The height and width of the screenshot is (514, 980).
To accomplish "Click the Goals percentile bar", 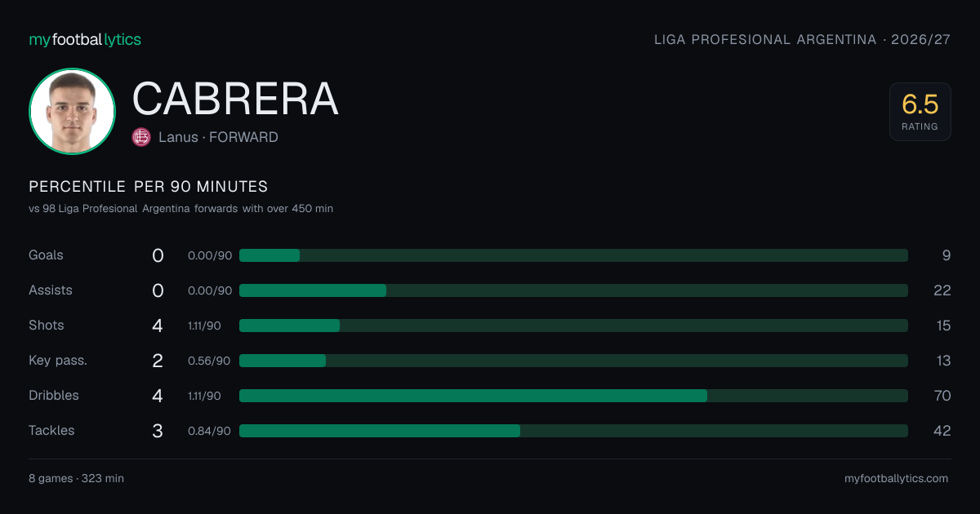I will coord(573,255).
